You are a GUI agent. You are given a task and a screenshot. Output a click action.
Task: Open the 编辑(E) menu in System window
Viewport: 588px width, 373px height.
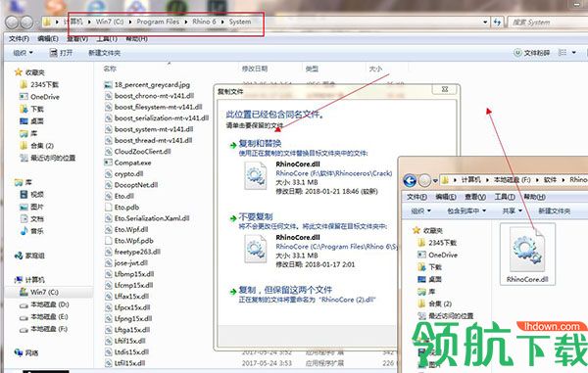pos(48,38)
